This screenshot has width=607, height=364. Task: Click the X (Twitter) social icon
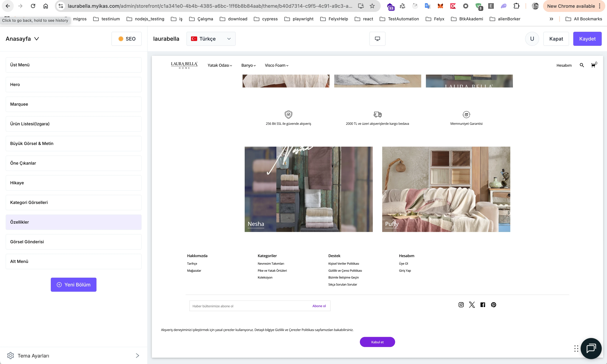(x=472, y=305)
